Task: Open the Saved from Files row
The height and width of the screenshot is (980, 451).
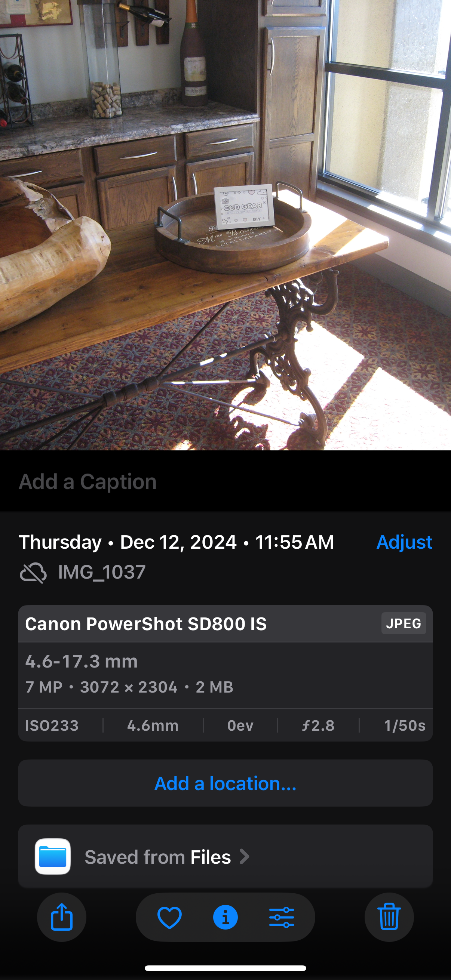Action: [x=225, y=856]
